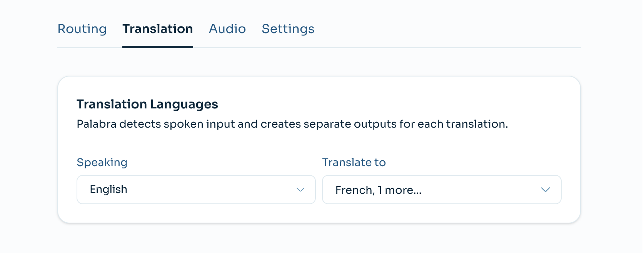Screen dimensions: 644x253
Task: Click the empty middle of the Speaking combo box
Action: pos(212,190)
